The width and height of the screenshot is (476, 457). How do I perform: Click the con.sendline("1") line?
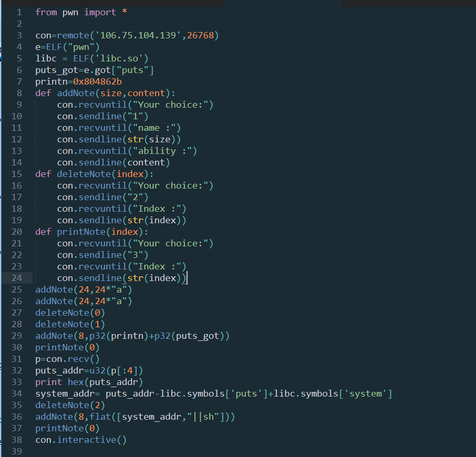click(102, 117)
